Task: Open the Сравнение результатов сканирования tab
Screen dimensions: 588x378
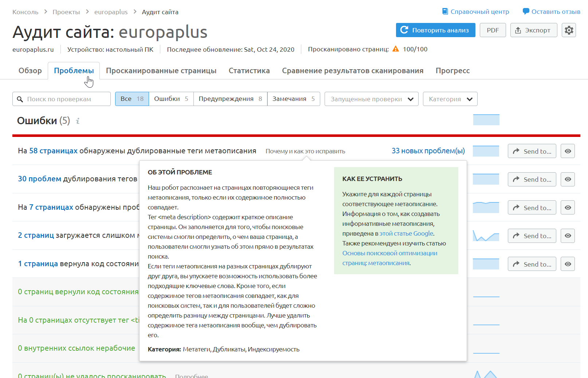Action: 353,71
